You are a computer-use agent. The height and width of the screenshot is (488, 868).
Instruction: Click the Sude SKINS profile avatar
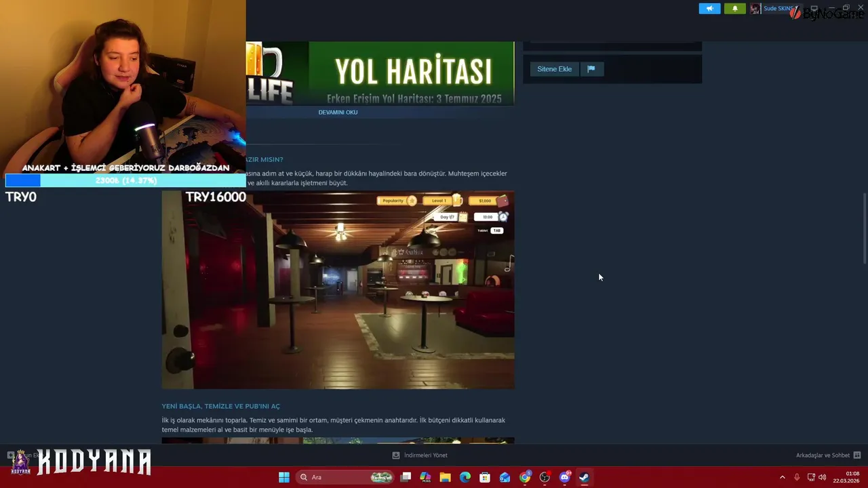755,9
